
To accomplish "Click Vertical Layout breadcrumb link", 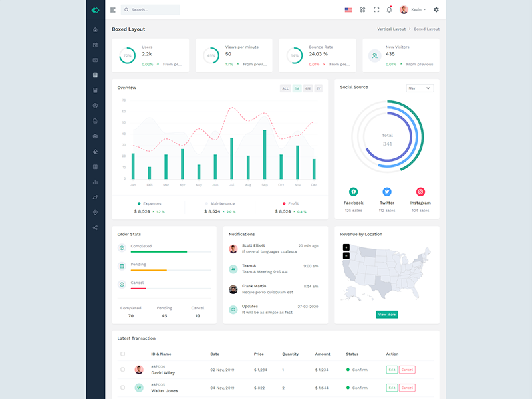I will (391, 29).
